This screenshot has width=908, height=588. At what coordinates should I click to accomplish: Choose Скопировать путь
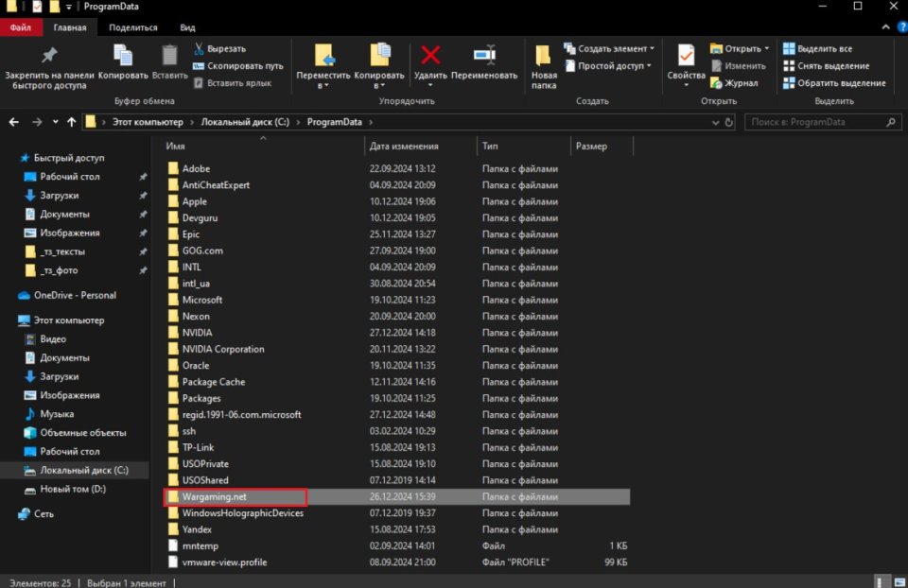point(238,66)
